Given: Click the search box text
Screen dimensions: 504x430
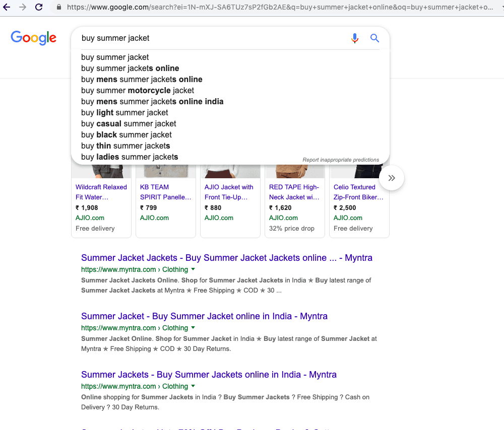Looking at the screenshot, I should pos(115,38).
